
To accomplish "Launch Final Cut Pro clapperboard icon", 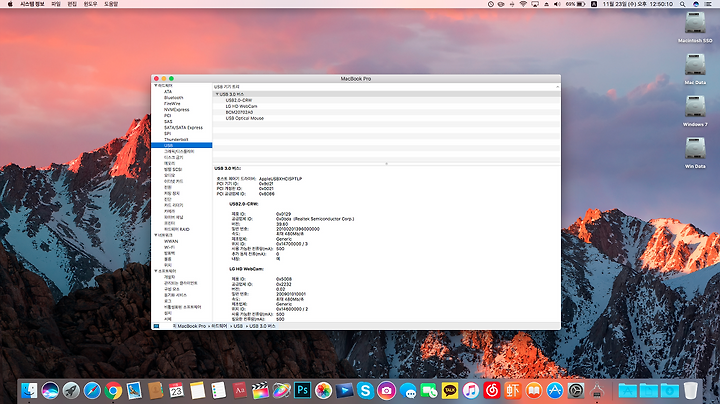I will 260,391.
